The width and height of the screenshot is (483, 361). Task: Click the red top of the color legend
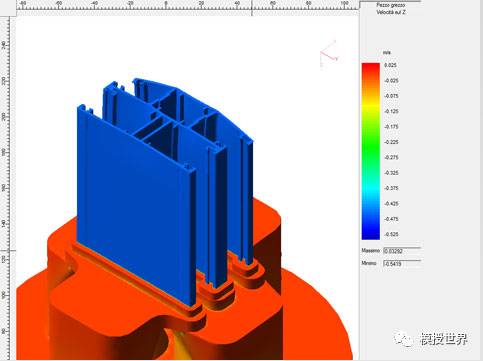(371, 68)
